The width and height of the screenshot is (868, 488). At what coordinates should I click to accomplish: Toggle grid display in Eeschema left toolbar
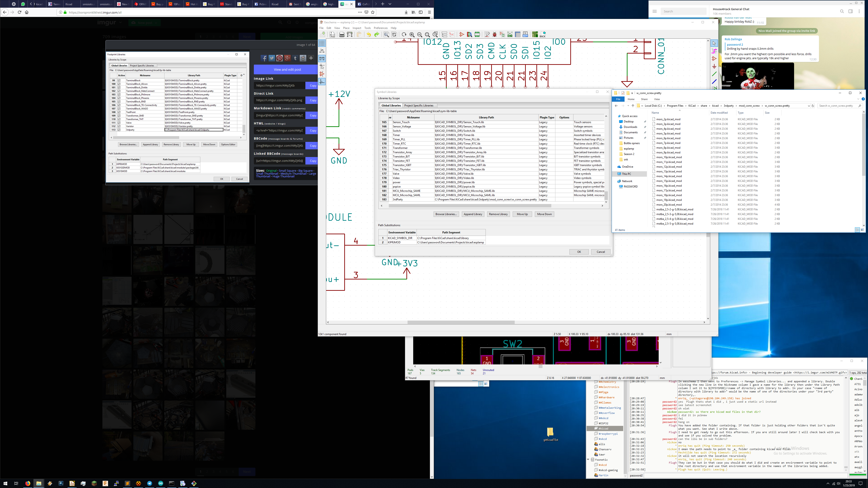(322, 43)
